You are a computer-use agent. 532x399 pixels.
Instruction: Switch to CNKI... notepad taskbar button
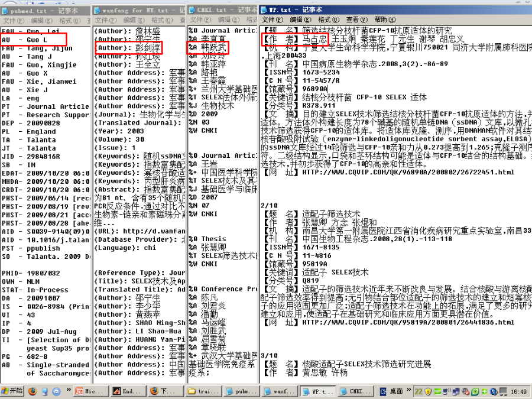[x=356, y=391]
